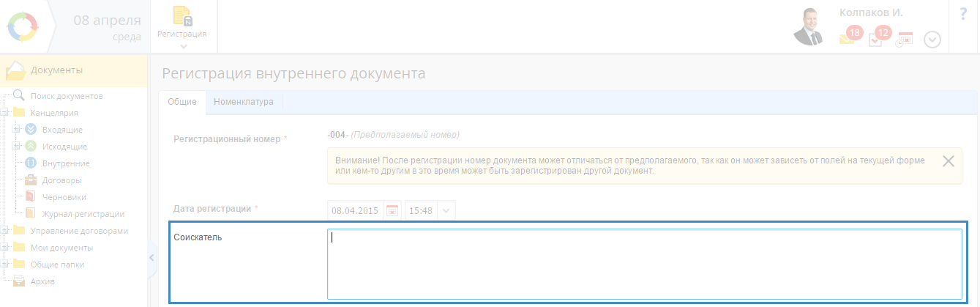Select Договоры in the tree
The image size is (980, 307).
[x=61, y=180]
